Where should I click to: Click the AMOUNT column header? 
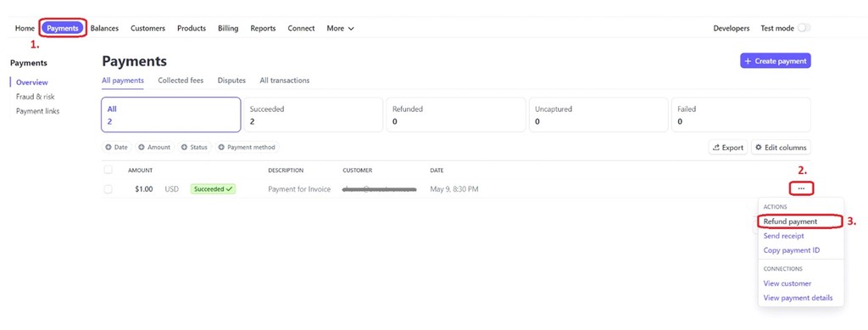pyautogui.click(x=140, y=171)
